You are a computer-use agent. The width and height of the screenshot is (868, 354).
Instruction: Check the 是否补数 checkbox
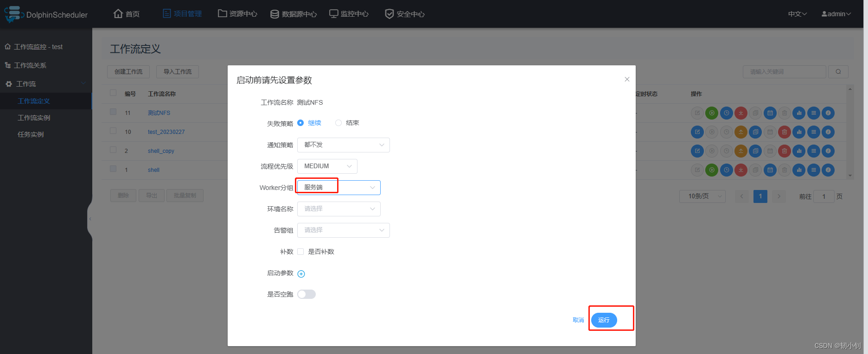pyautogui.click(x=300, y=252)
